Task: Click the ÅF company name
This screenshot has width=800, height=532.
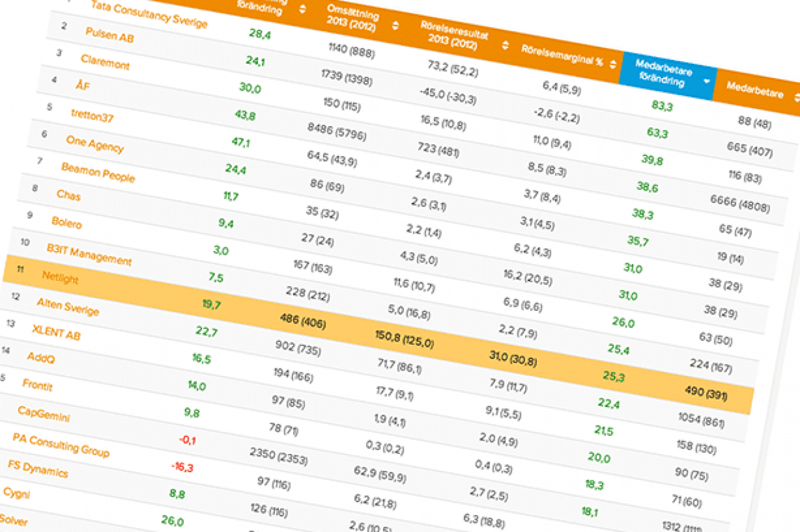Action: (82, 85)
